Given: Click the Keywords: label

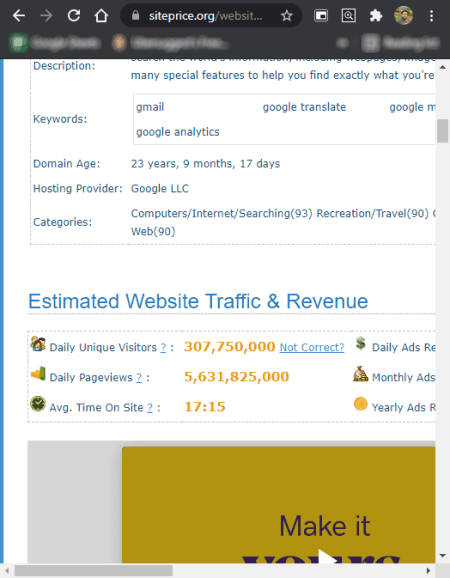Looking at the screenshot, I should 60,119.
